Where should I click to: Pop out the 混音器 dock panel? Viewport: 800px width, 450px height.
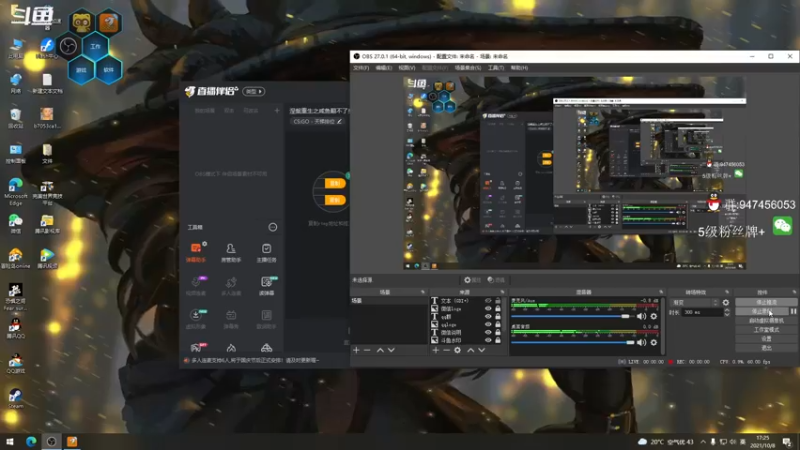pyautogui.click(x=661, y=292)
